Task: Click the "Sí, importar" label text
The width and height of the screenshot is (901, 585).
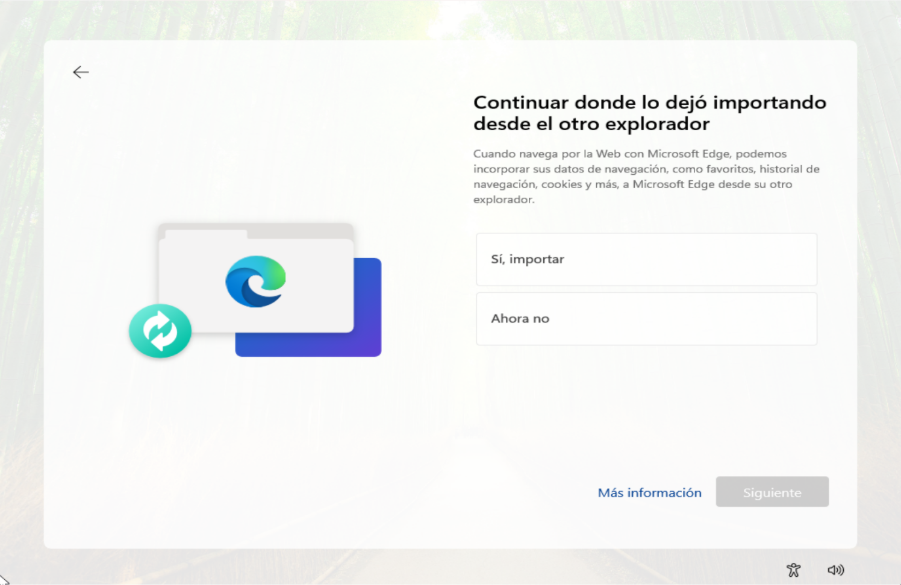Action: pyautogui.click(x=527, y=260)
